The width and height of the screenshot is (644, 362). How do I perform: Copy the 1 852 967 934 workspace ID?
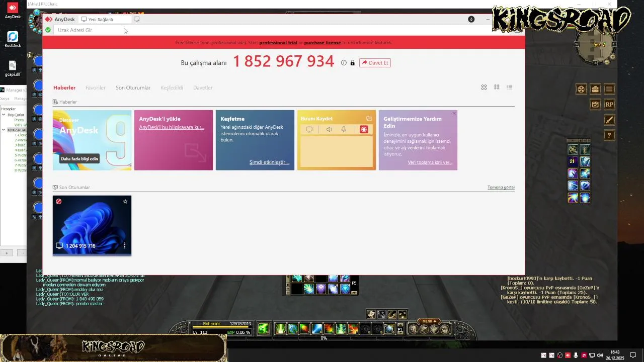(x=283, y=61)
